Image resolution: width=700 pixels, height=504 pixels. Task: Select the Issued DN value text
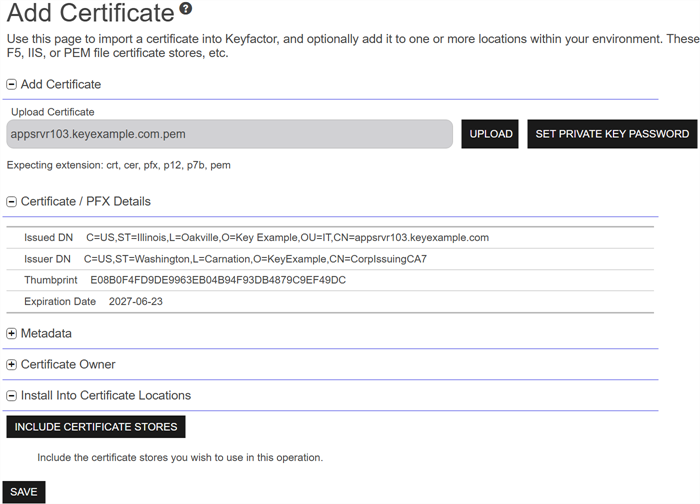pyautogui.click(x=287, y=238)
